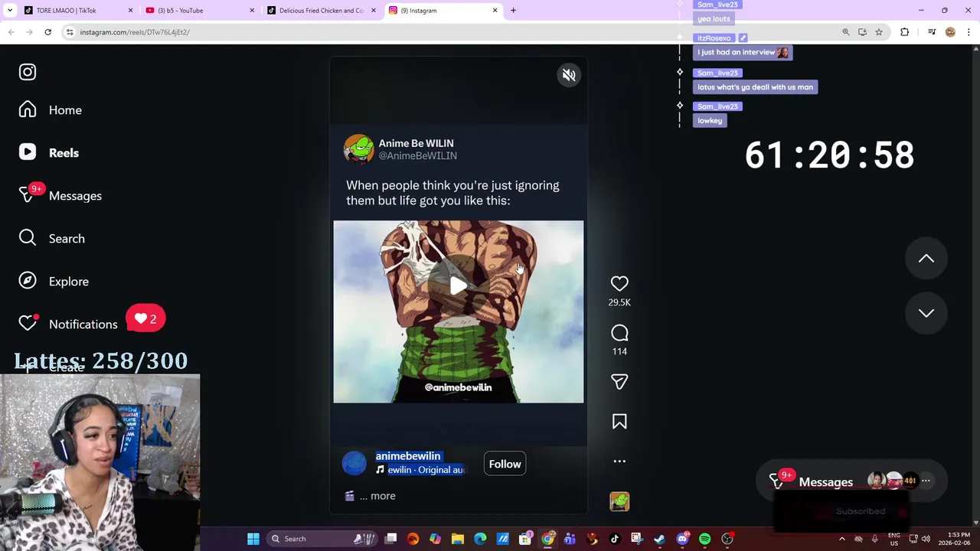Click the Reels play icon in sidebar
980x551 pixels.
point(28,153)
